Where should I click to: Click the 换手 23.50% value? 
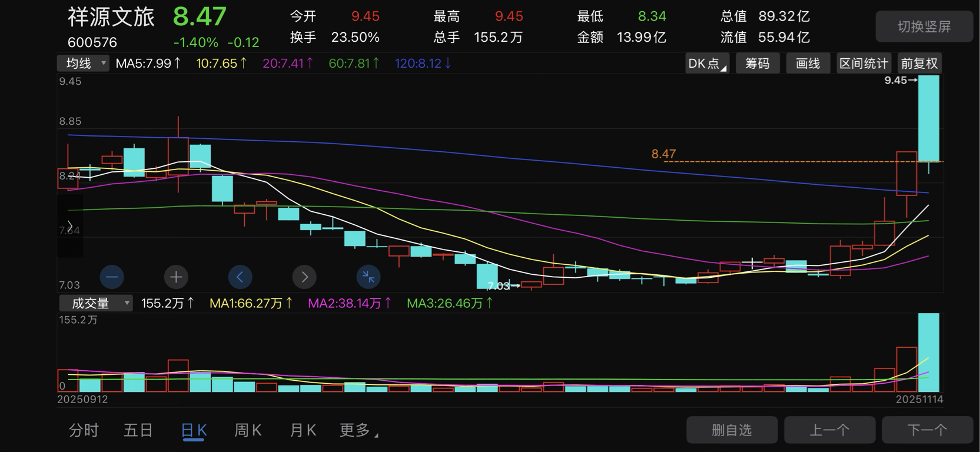[355, 38]
